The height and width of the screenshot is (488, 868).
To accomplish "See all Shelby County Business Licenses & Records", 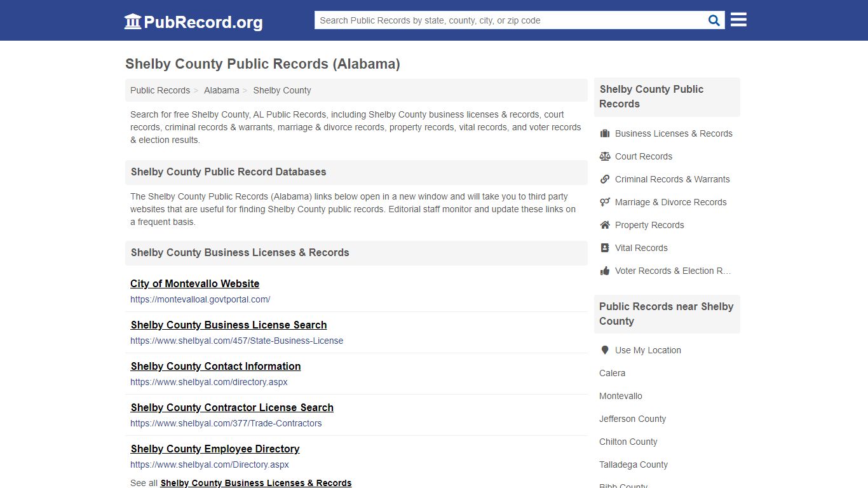I will (x=256, y=483).
